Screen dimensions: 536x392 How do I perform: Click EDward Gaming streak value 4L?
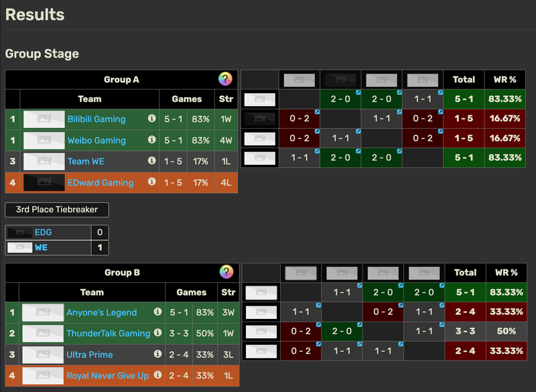[x=226, y=182]
